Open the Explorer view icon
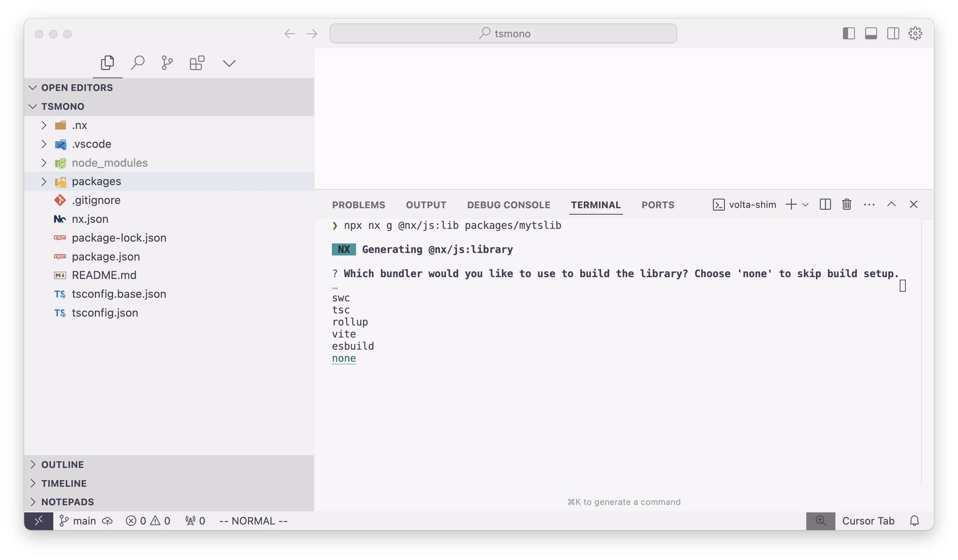This screenshot has width=958, height=560. click(x=107, y=63)
